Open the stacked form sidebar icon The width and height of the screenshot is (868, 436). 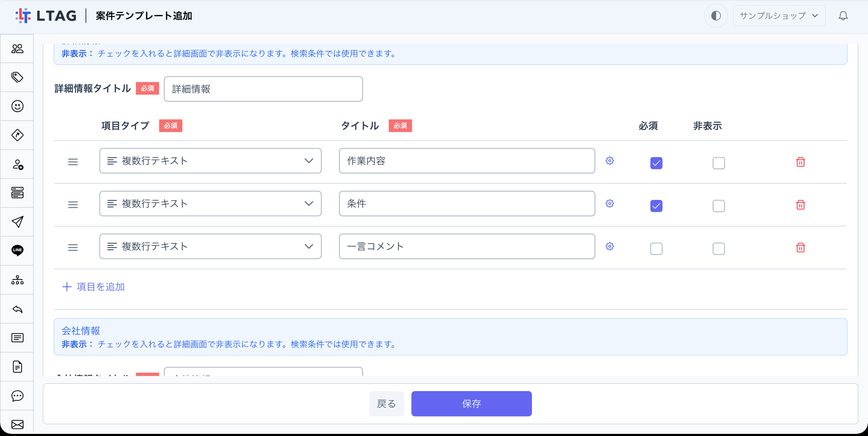coord(17,193)
